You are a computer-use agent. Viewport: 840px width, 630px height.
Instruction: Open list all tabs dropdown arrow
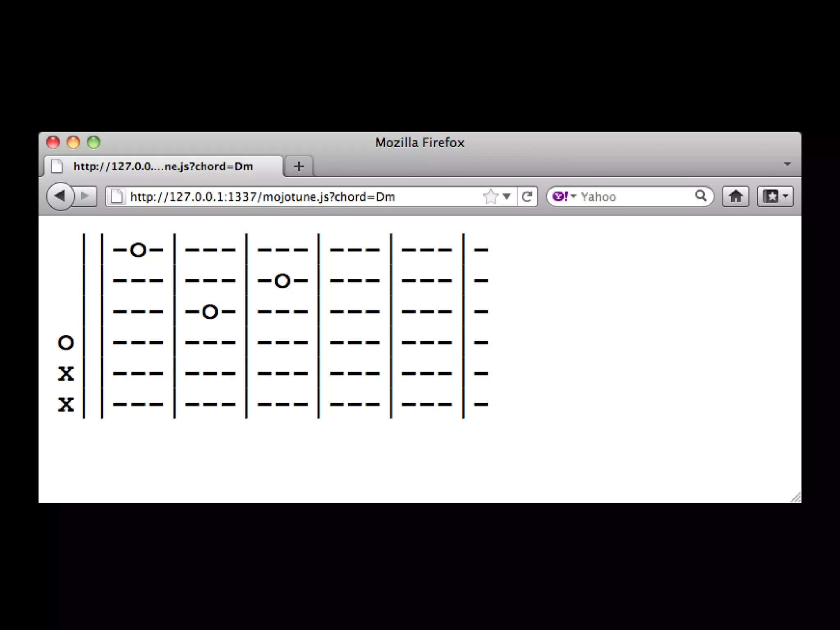coord(787,164)
